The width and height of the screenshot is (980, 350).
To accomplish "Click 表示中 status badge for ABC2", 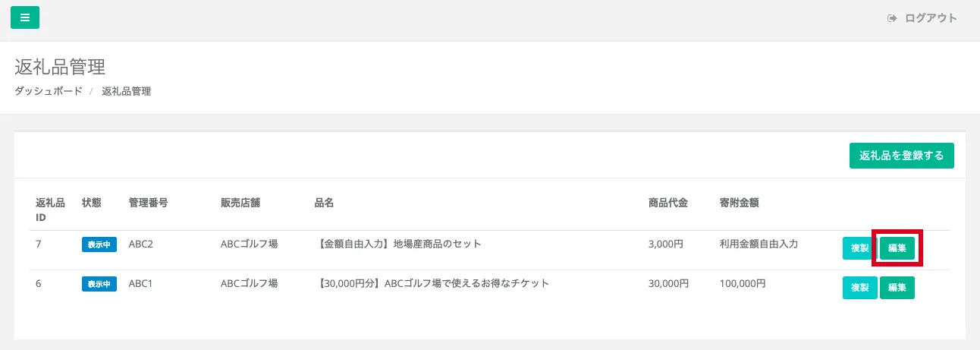I will (x=99, y=244).
